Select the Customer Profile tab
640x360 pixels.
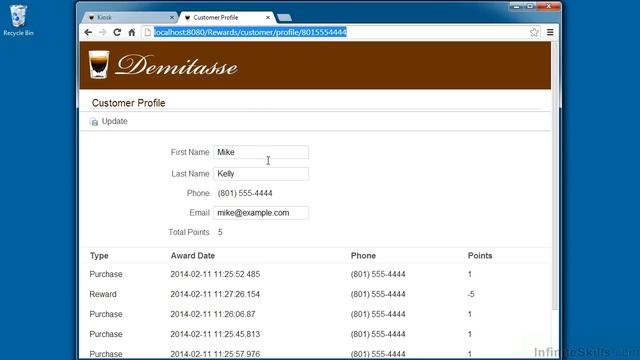point(227,18)
